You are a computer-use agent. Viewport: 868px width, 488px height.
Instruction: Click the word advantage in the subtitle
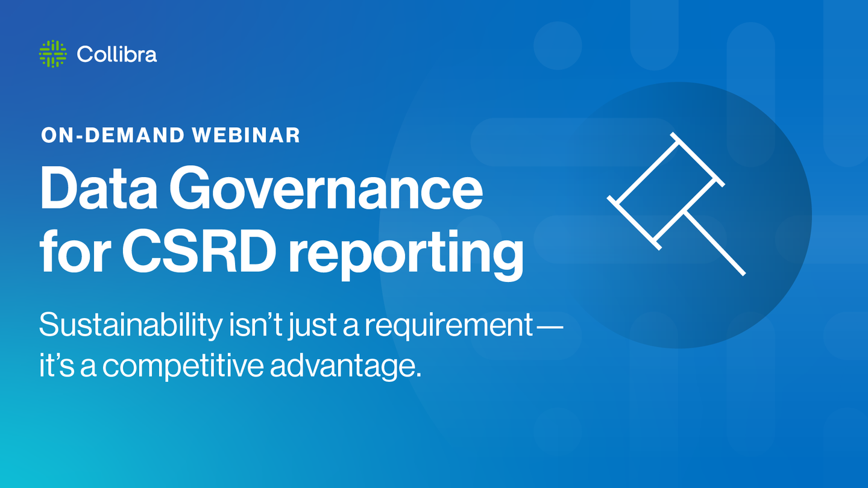coord(344,366)
